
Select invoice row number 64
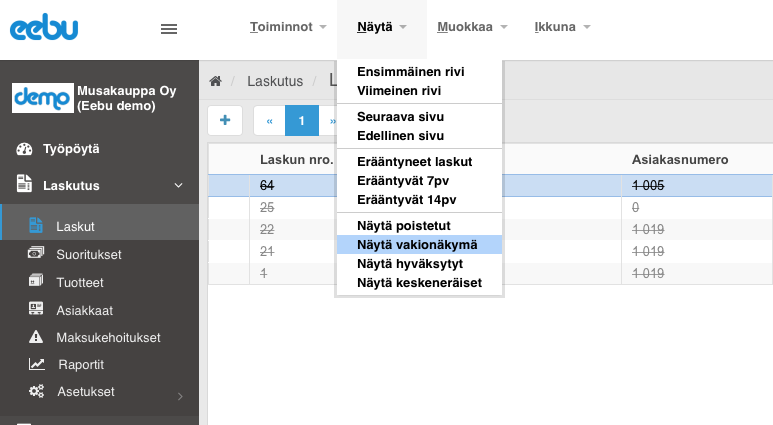(x=267, y=185)
